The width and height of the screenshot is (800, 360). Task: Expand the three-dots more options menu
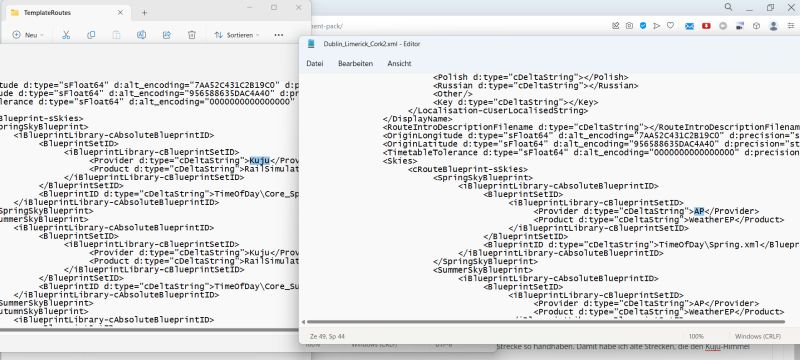(x=279, y=35)
